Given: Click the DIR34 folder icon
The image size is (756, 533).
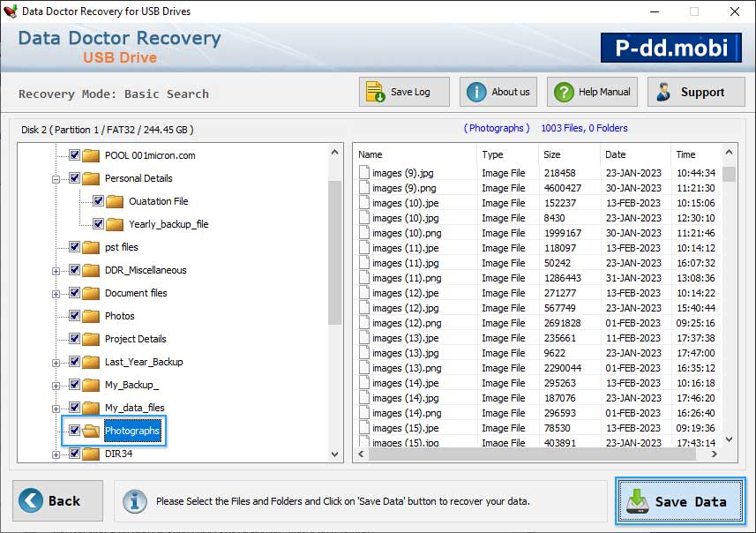Looking at the screenshot, I should click(91, 454).
